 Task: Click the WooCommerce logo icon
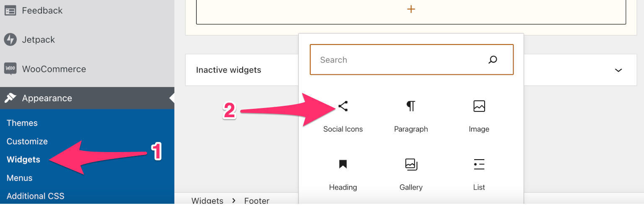pyautogui.click(x=10, y=68)
